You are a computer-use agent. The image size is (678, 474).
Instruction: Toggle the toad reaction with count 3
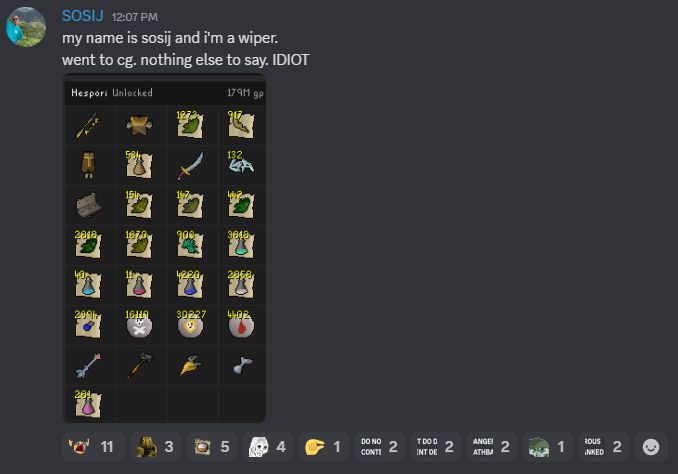155,447
